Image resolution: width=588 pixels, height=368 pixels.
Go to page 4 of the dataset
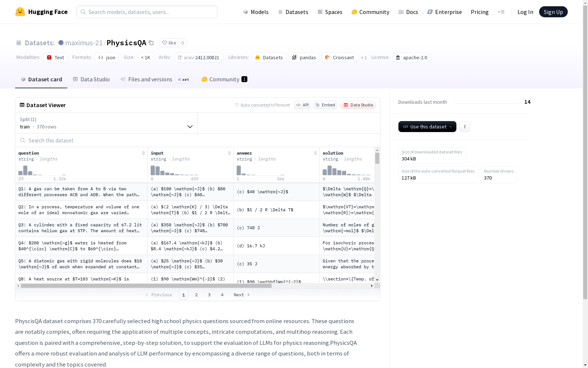click(222, 295)
